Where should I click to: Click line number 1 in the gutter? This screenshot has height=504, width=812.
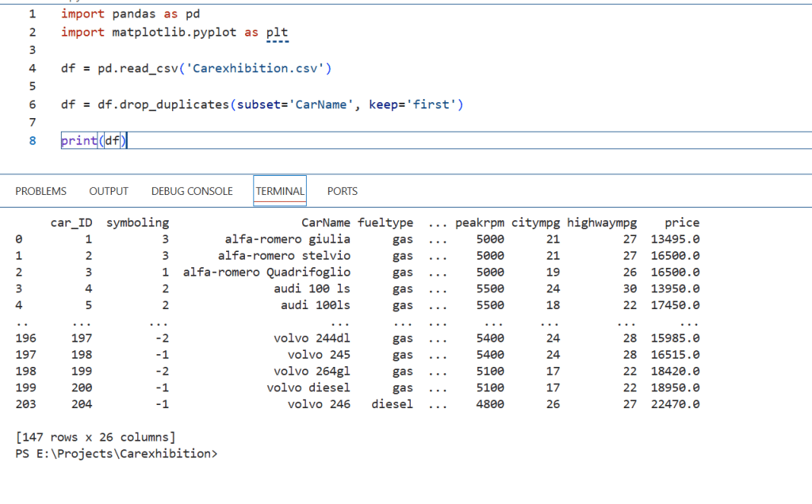point(32,14)
